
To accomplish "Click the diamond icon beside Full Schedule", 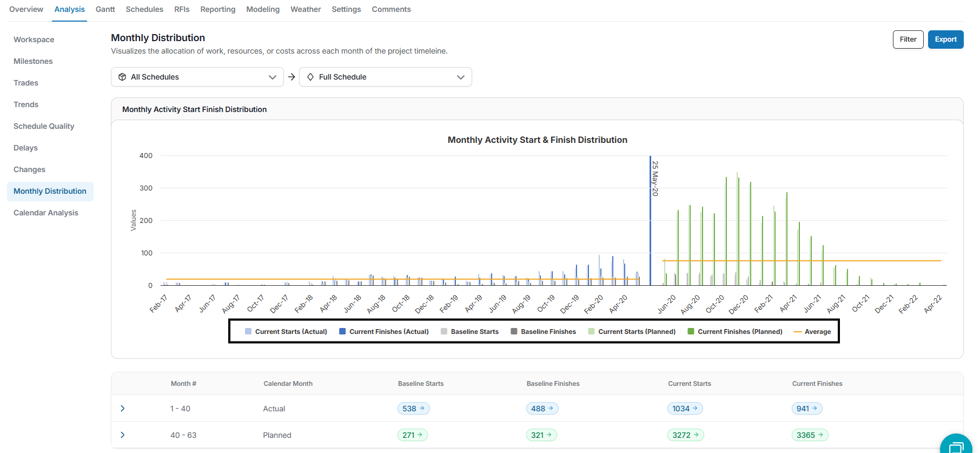I will tap(310, 77).
